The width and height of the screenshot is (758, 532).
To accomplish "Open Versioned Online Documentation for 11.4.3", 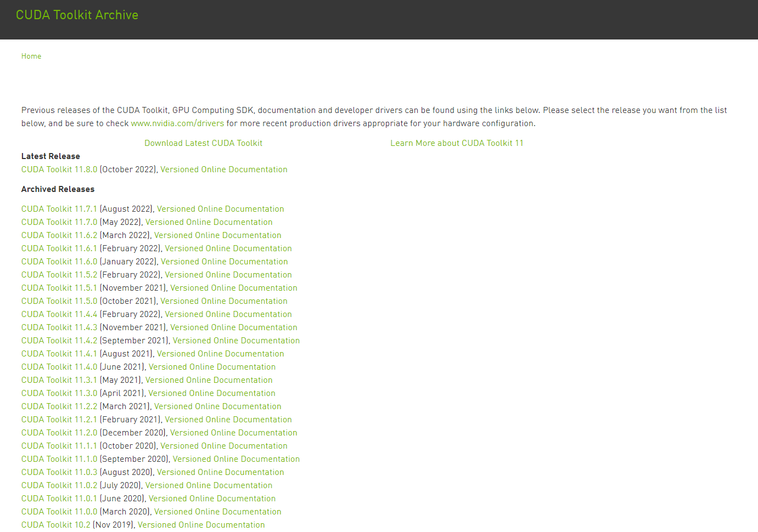I will [234, 327].
